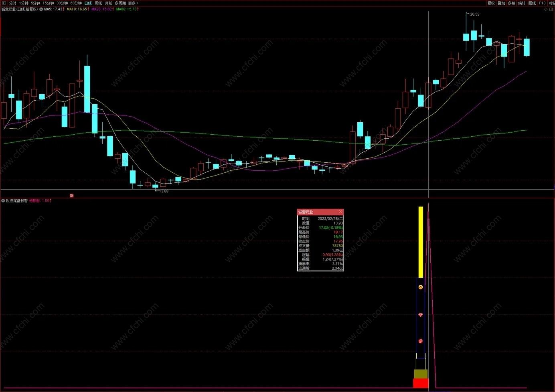Select the 日线 daily period tab

tap(88, 3)
